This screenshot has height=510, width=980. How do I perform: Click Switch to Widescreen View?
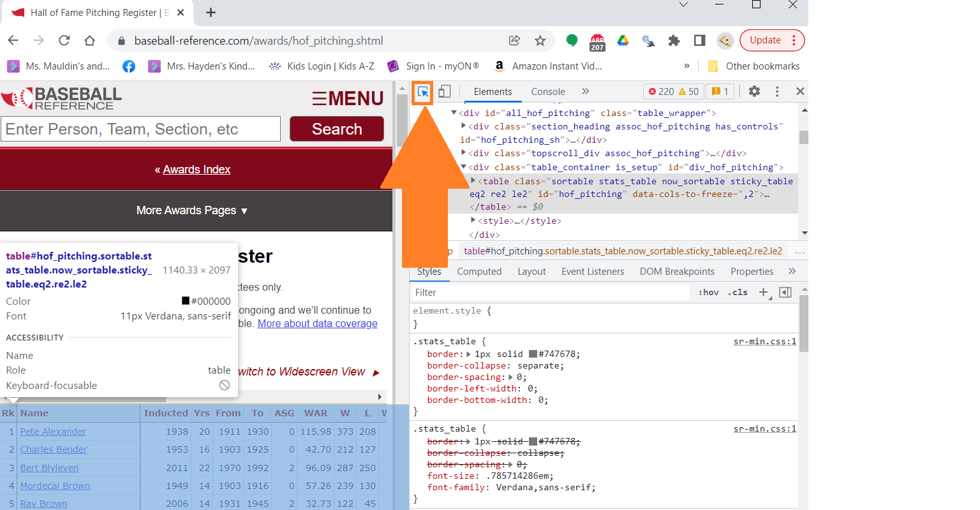pos(309,372)
